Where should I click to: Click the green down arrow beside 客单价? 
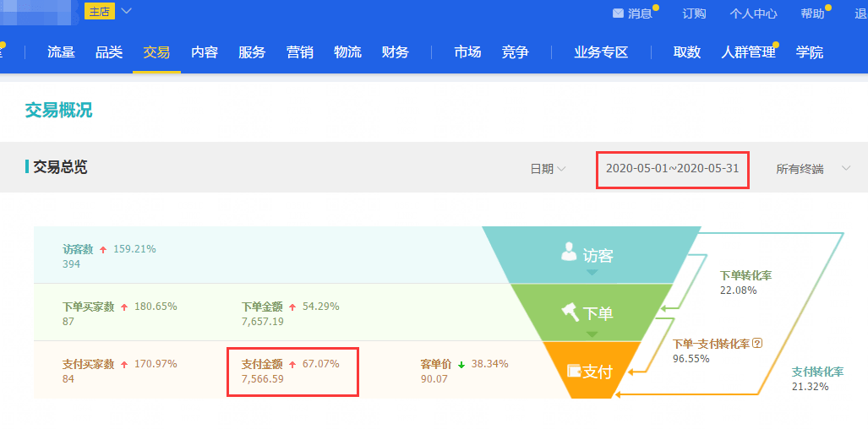click(x=461, y=365)
